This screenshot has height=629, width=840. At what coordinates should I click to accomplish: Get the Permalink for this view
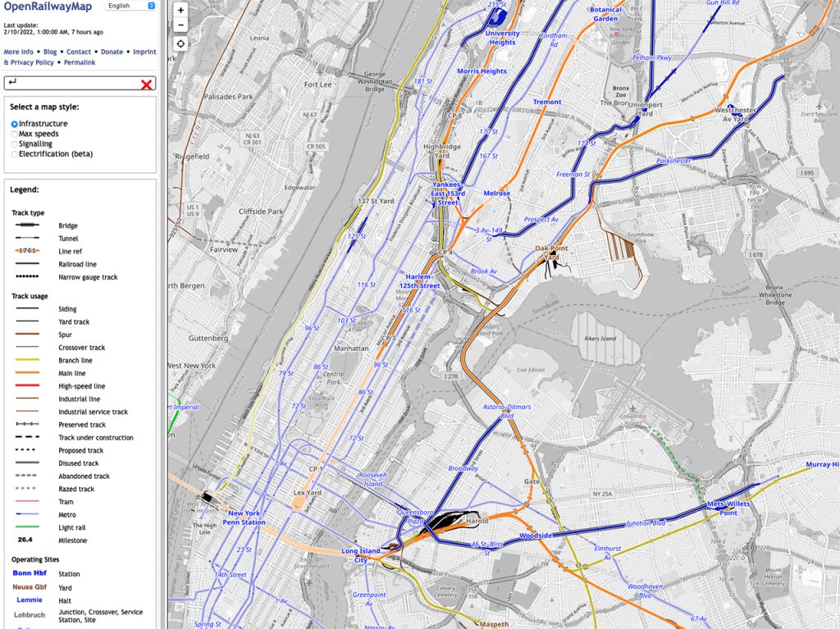tap(79, 62)
